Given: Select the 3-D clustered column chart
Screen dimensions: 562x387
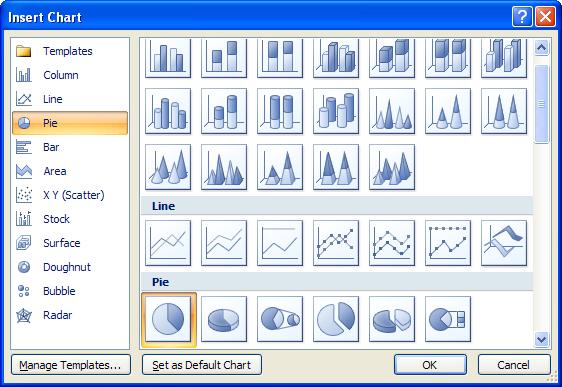Looking at the screenshot, I should 336,58.
